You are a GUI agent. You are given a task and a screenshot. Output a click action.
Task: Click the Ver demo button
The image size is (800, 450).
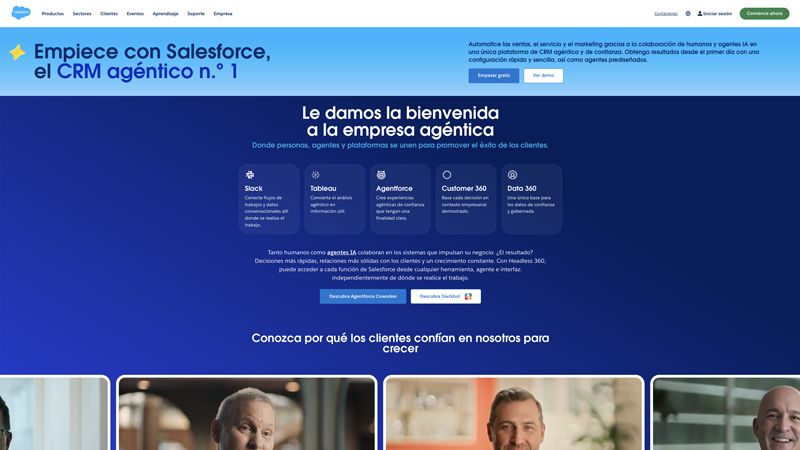(543, 76)
